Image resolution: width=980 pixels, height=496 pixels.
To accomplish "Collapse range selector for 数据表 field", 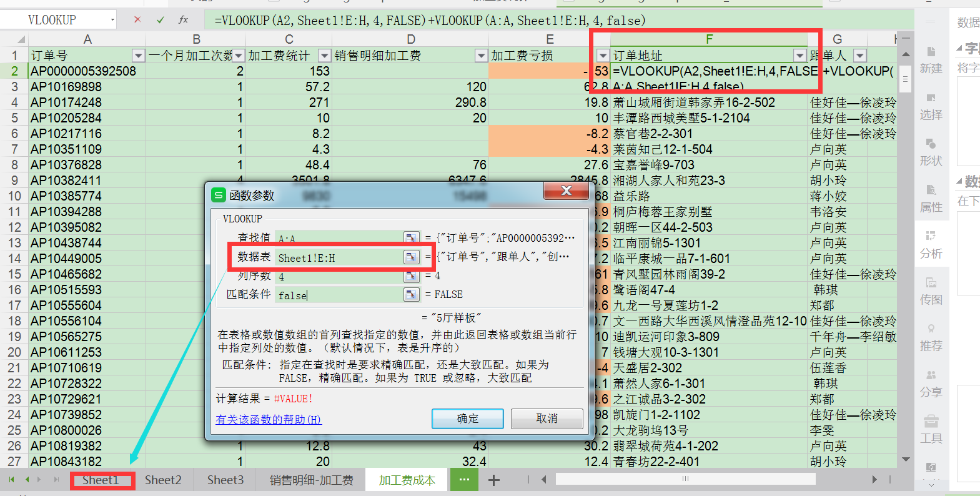I will 411,257.
